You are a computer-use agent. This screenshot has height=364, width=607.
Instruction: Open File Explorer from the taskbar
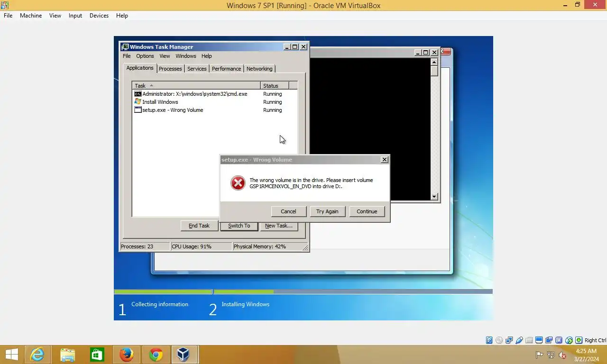(x=67, y=355)
